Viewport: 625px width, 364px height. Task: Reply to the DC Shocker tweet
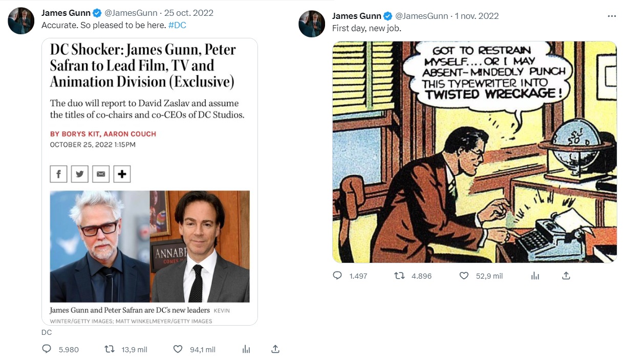tap(47, 349)
